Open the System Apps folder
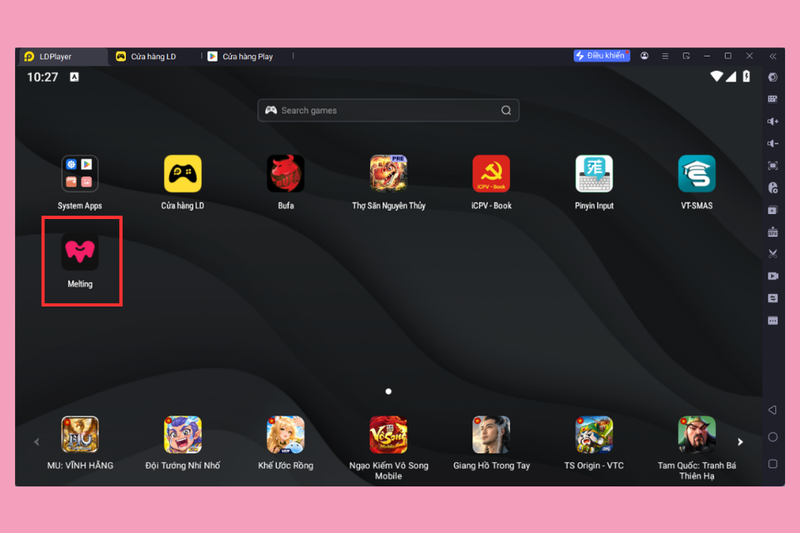This screenshot has height=533, width=800. tap(80, 174)
